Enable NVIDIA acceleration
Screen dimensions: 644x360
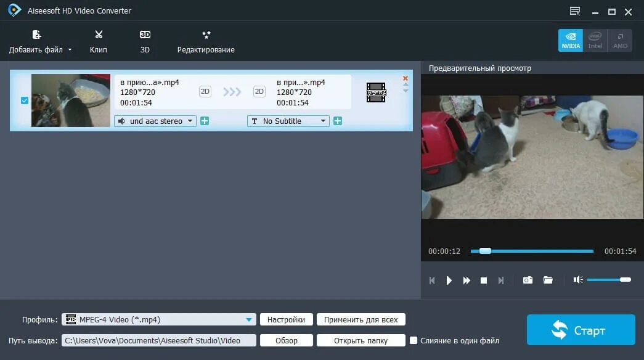click(x=571, y=40)
